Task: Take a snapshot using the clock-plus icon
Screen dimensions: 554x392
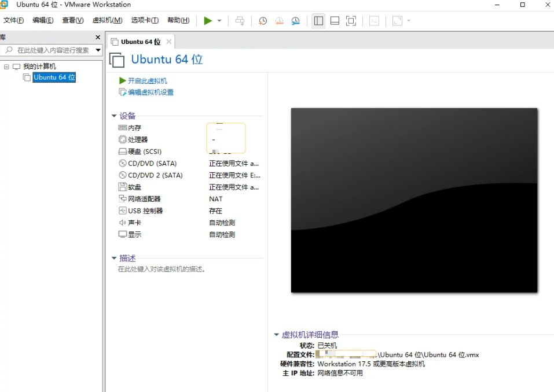Action: [262, 21]
